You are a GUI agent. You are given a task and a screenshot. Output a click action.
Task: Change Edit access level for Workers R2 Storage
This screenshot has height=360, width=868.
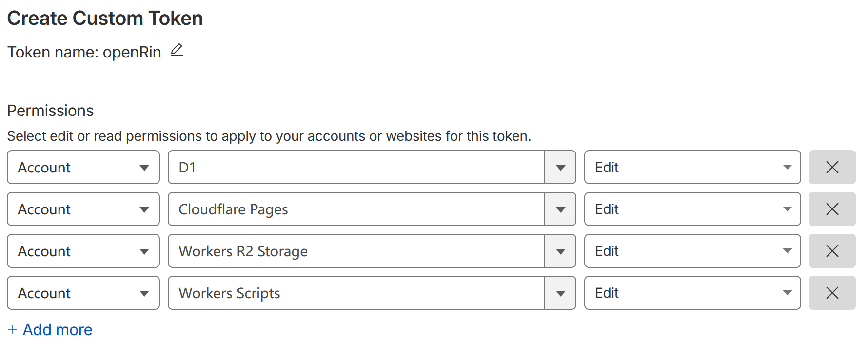(692, 251)
